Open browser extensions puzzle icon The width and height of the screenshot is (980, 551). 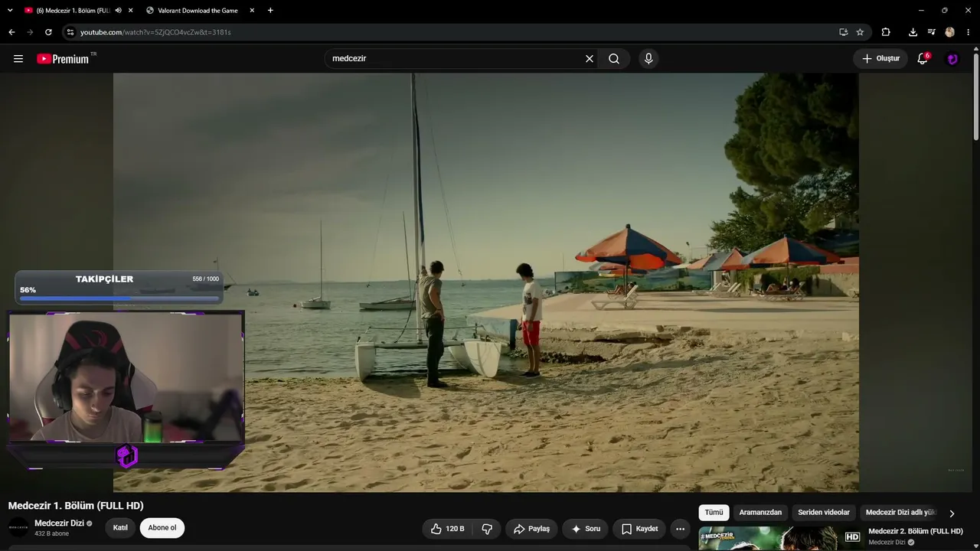coord(886,32)
